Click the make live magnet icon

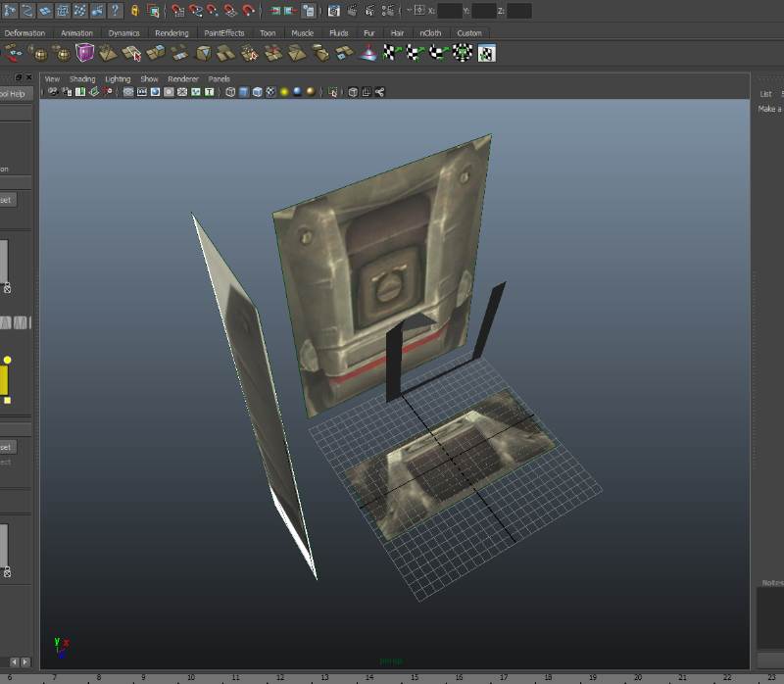tap(248, 11)
